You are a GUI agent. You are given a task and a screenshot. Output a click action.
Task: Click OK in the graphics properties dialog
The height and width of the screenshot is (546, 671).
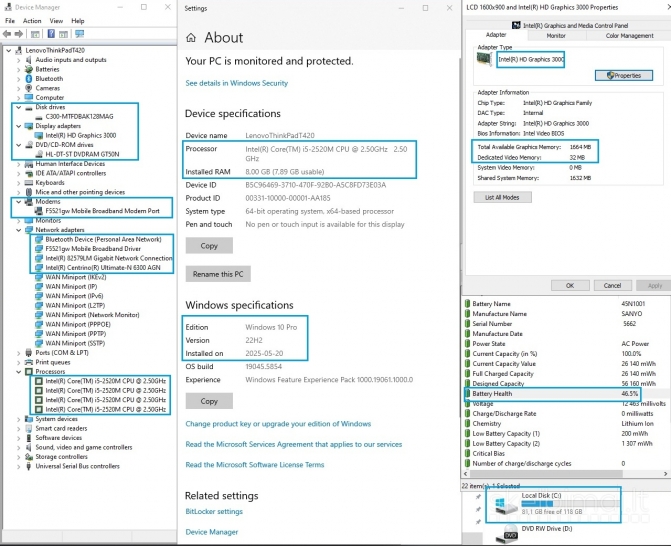(x=570, y=285)
